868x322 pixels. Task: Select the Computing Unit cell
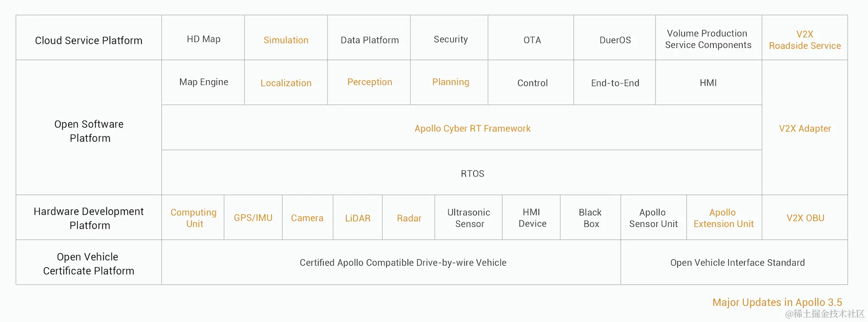click(194, 218)
